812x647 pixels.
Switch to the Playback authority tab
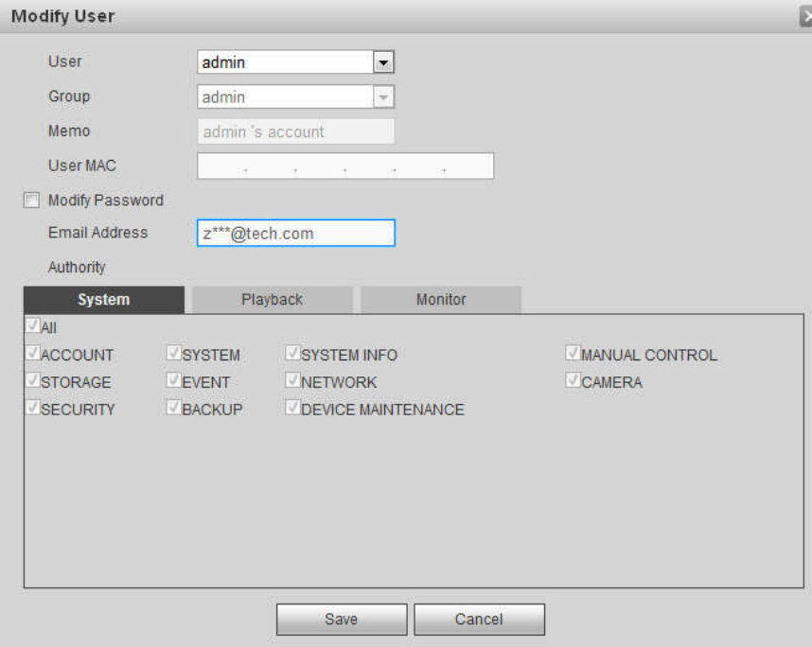click(273, 300)
